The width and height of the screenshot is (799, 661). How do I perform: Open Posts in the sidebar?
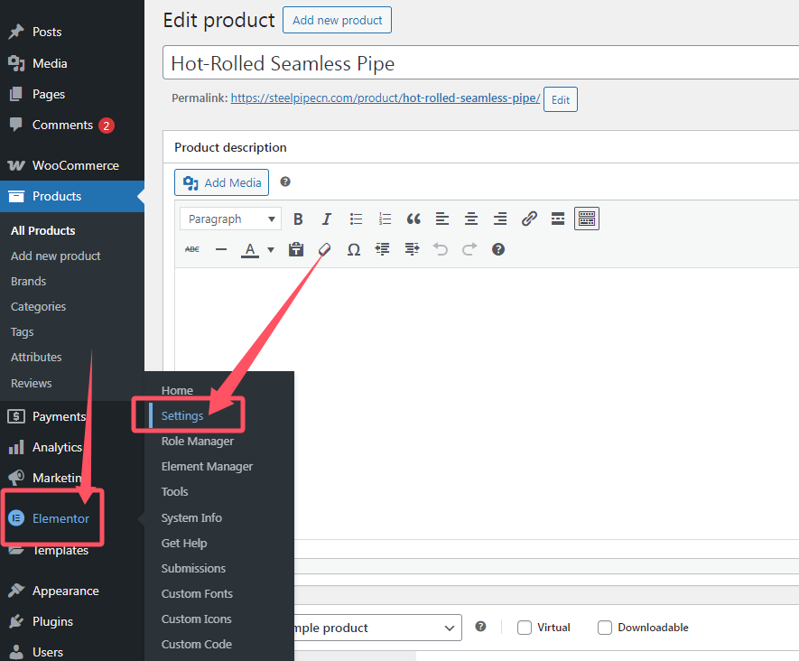[x=47, y=32]
